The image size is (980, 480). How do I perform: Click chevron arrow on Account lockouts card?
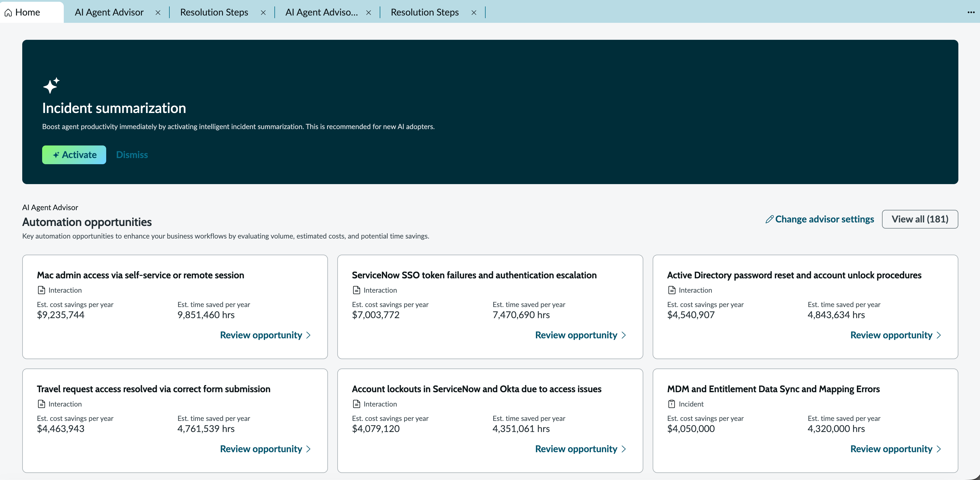click(623, 449)
